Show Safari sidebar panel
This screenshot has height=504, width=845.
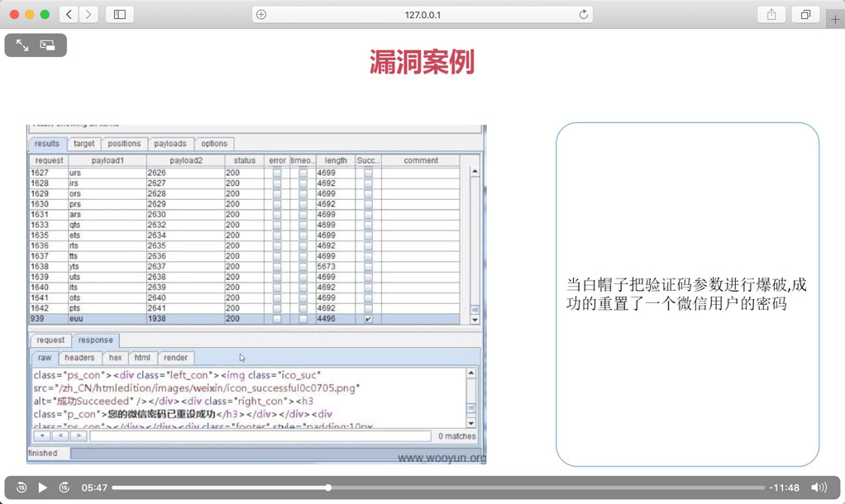(120, 15)
